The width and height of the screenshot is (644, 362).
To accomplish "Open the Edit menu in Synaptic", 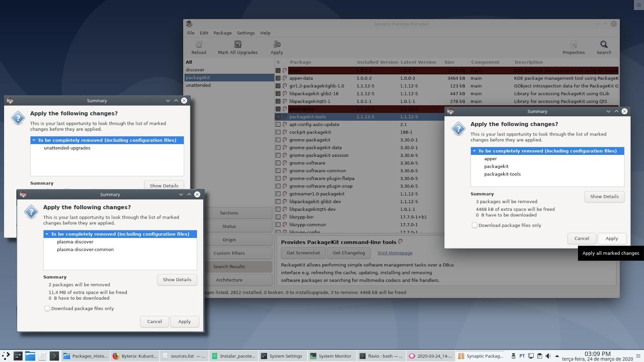I will click(204, 33).
